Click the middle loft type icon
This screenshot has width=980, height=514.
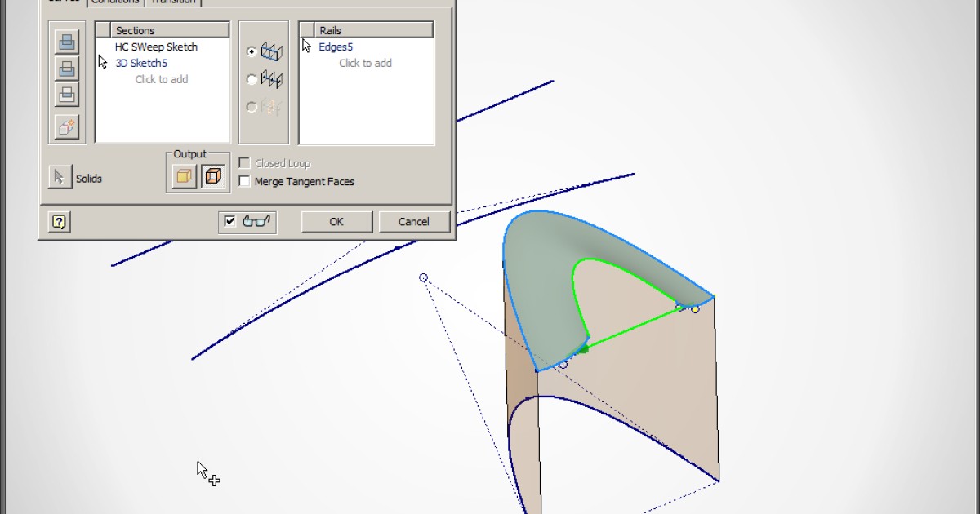[65, 69]
